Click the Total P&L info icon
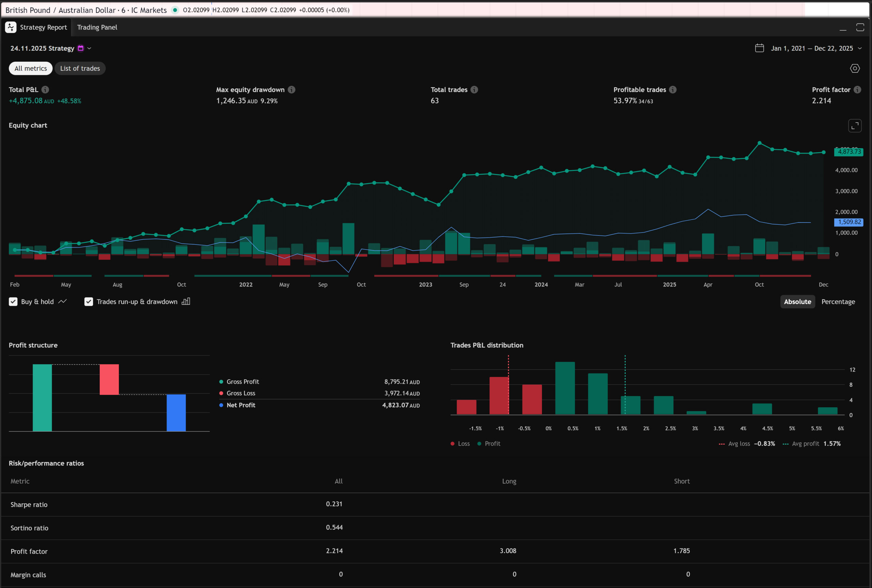The width and height of the screenshot is (872, 588). (x=45, y=90)
